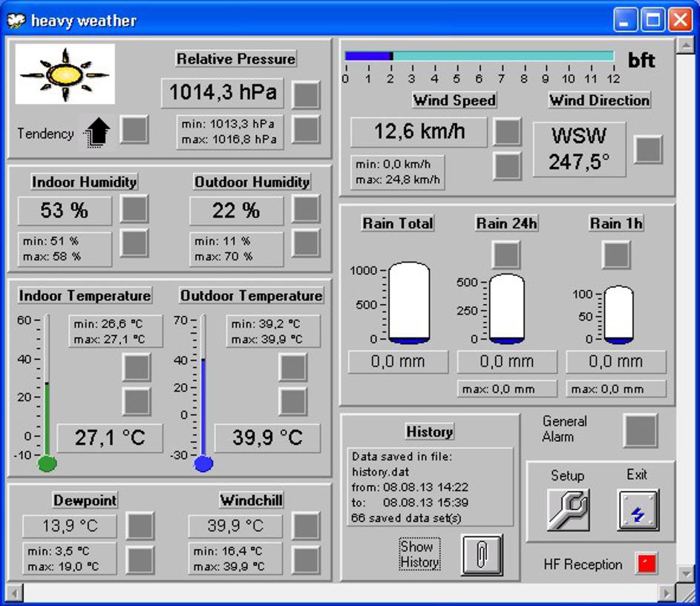Click the paperclip Show History icon
The width and height of the screenshot is (700, 606).
(x=481, y=553)
